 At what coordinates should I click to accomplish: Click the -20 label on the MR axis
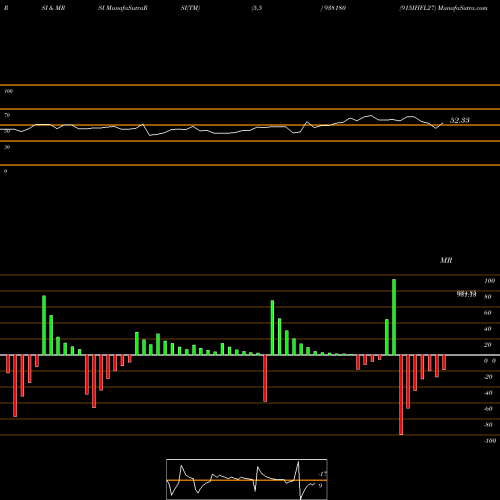[488, 377]
